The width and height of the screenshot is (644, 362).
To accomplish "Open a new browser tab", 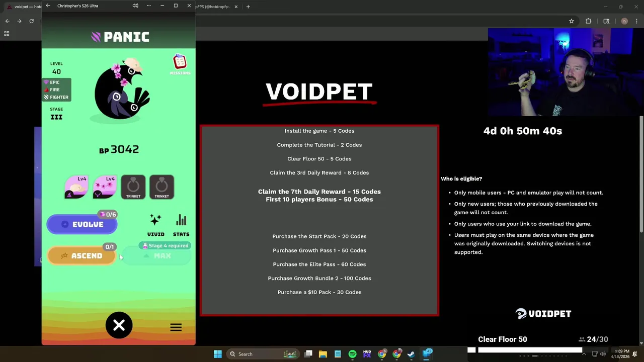I will click(x=248, y=7).
